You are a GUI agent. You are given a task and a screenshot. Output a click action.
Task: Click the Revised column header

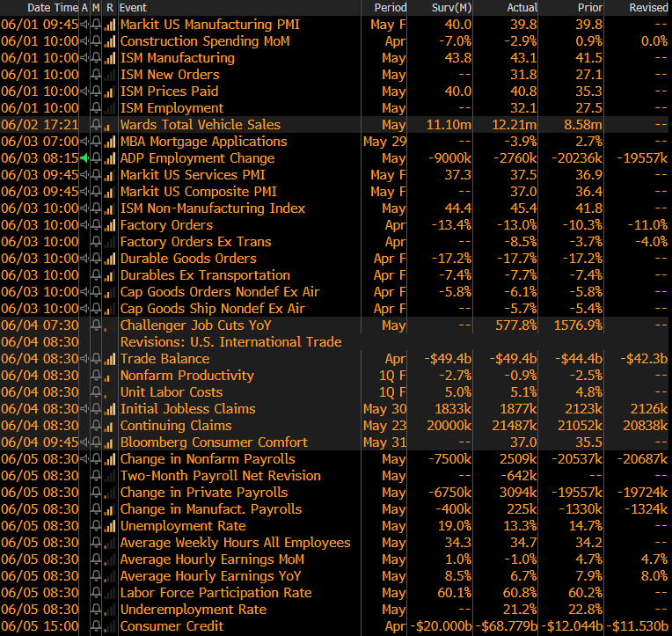pyautogui.click(x=648, y=8)
